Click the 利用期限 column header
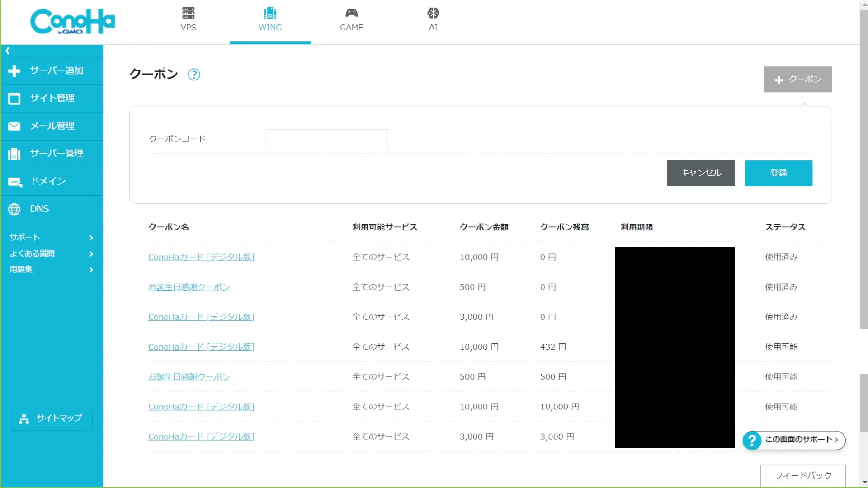The height and width of the screenshot is (488, 868). tap(637, 227)
